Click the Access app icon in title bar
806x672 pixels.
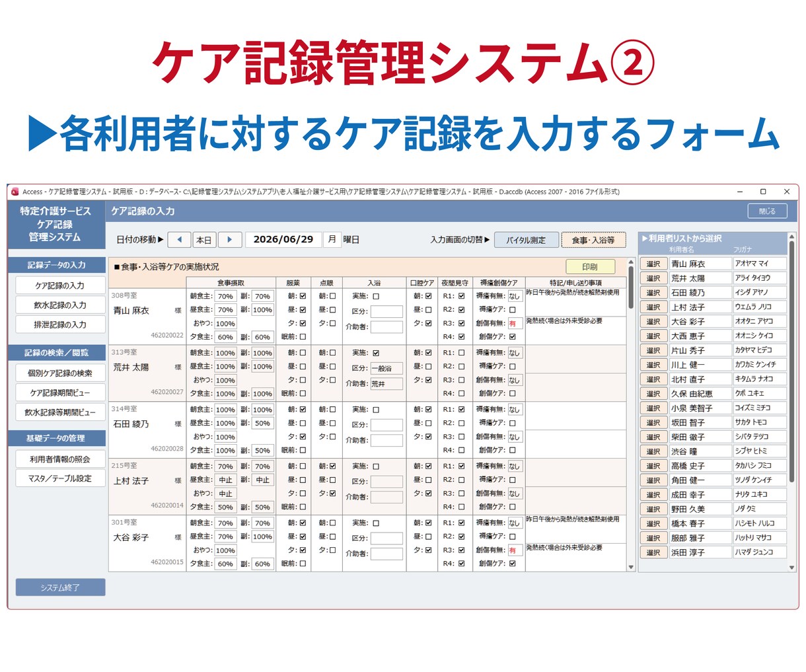[15, 192]
